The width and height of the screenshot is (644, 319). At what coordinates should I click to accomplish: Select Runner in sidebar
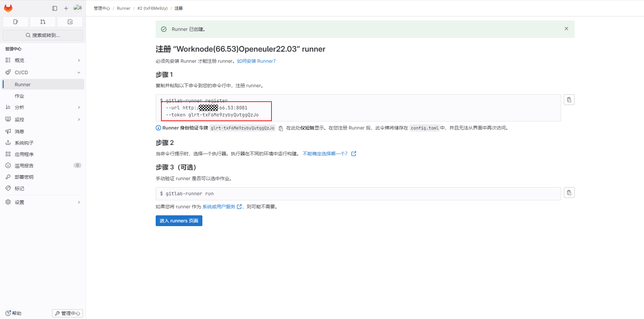click(43, 85)
